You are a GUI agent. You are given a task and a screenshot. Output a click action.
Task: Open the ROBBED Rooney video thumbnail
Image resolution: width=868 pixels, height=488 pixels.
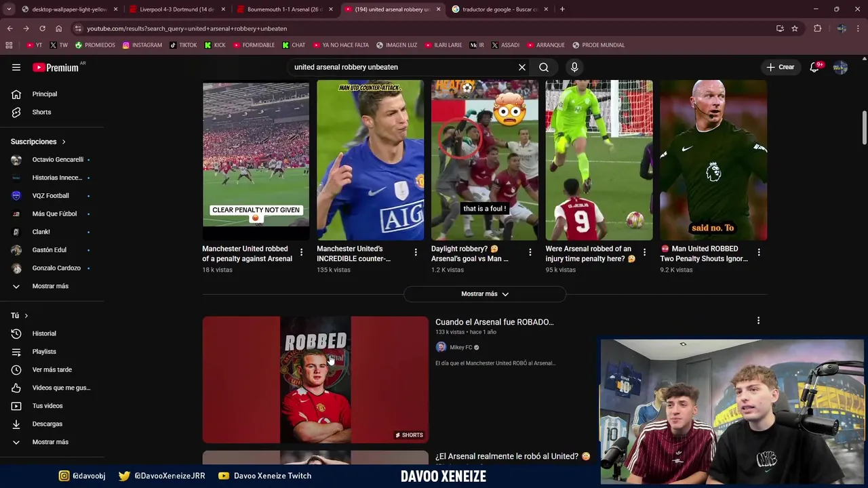315,380
